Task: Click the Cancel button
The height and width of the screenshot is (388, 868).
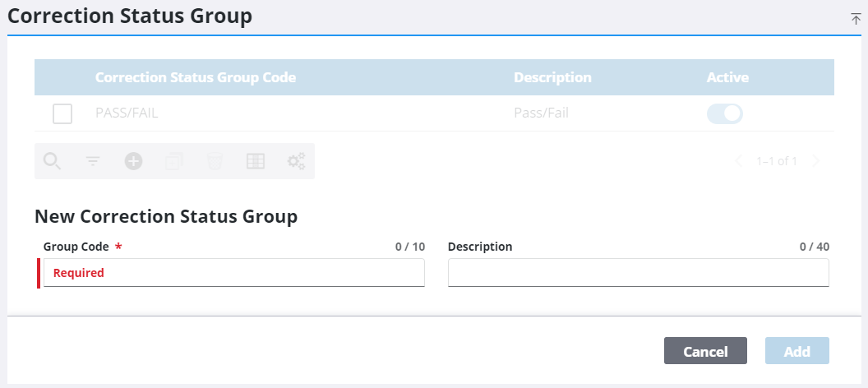Action: pos(705,351)
